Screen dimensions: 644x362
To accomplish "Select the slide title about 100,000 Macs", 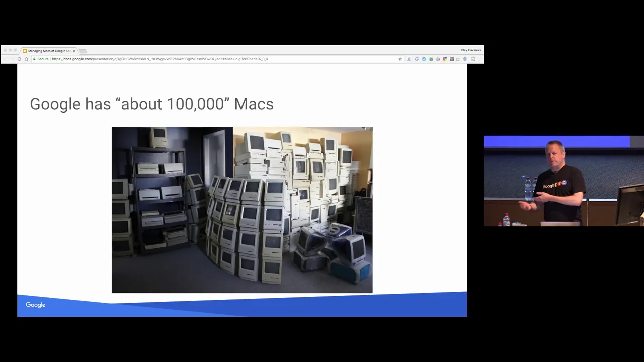I will click(x=151, y=104).
